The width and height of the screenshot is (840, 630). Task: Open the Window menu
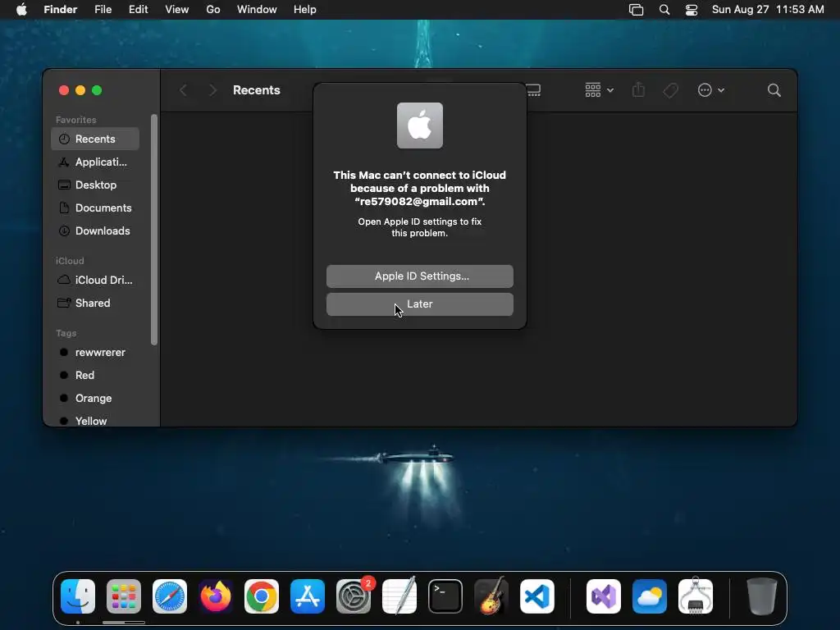pos(257,10)
